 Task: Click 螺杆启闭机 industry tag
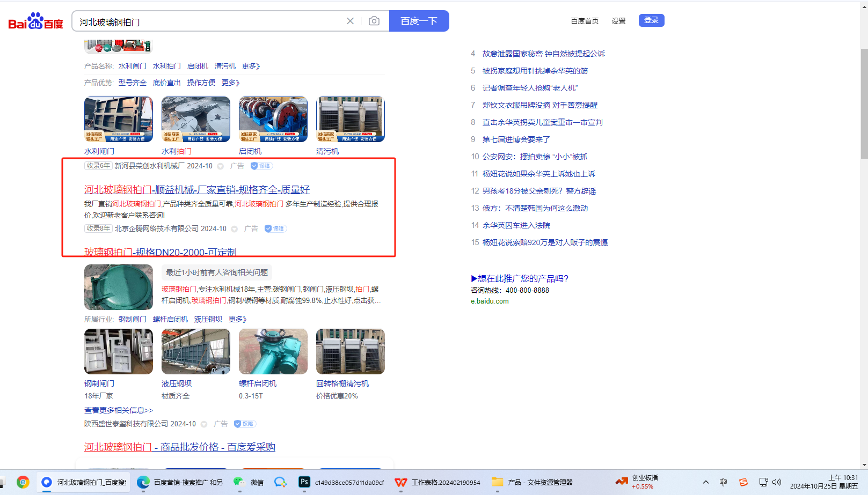pos(170,319)
